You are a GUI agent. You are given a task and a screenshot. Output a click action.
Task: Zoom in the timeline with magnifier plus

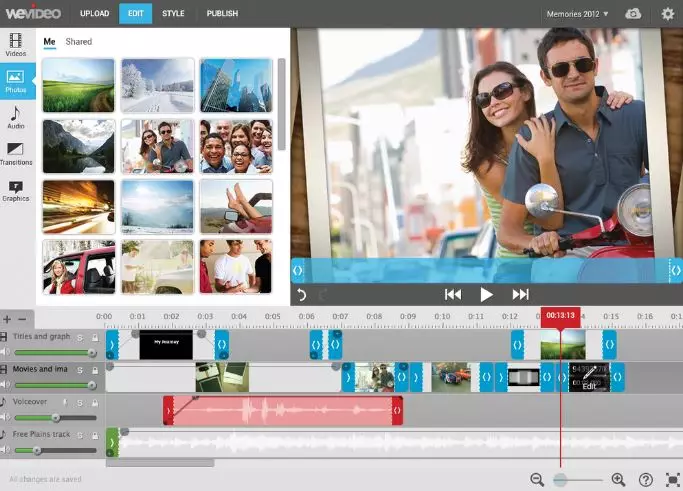[619, 480]
